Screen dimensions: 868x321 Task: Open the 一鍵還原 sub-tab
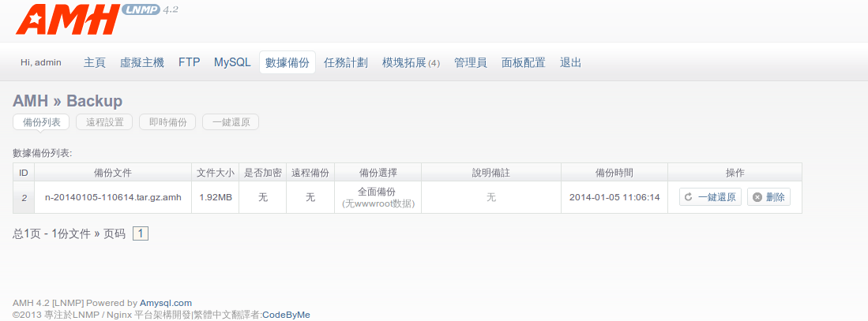(231, 122)
